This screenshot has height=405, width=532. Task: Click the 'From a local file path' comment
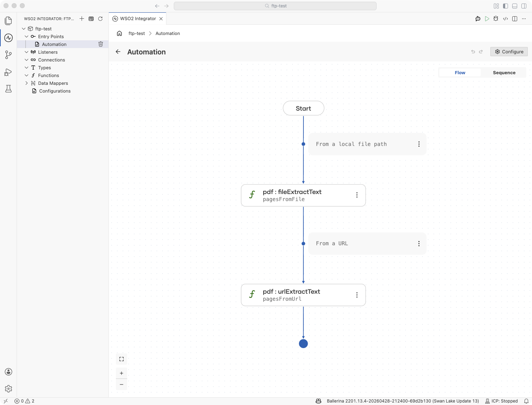tap(367, 144)
